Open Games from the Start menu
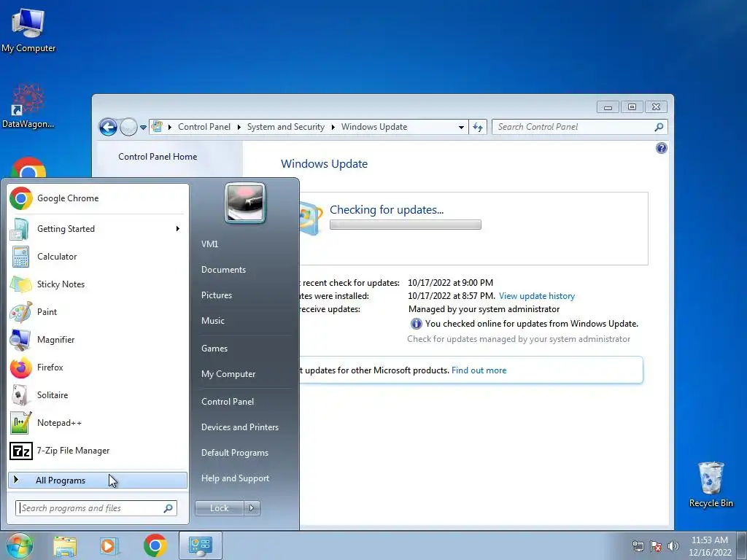The width and height of the screenshot is (747, 560). coord(214,349)
